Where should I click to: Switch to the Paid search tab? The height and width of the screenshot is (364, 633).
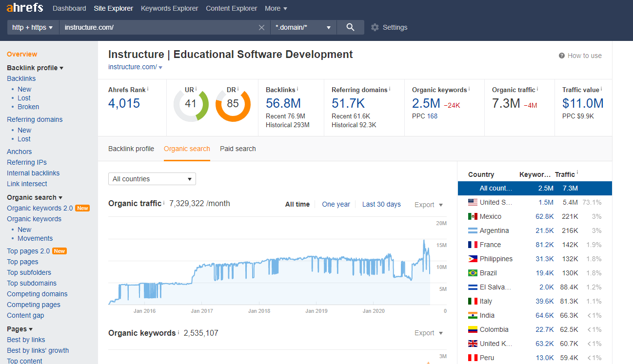237,149
